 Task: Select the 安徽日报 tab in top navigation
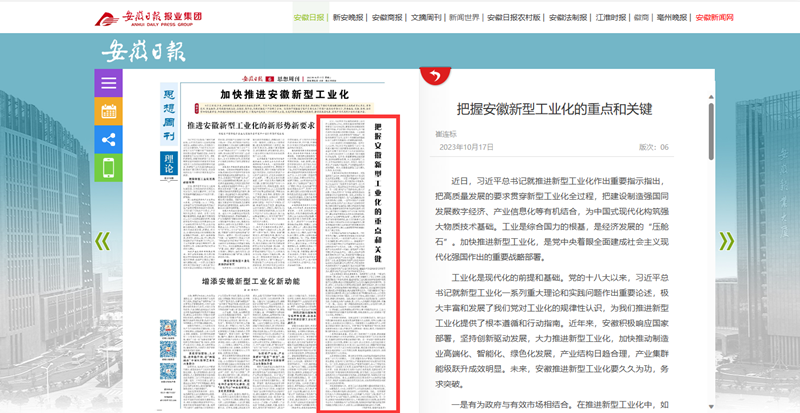[x=309, y=18]
